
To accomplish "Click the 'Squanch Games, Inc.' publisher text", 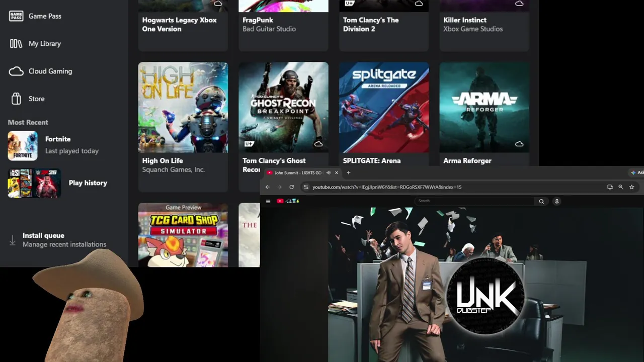I will (173, 170).
